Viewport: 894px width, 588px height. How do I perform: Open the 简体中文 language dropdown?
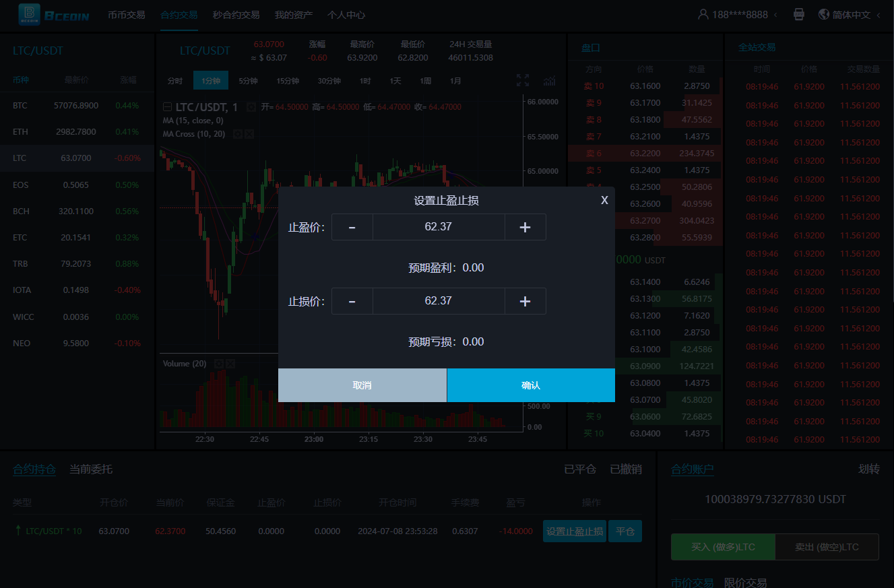point(850,14)
